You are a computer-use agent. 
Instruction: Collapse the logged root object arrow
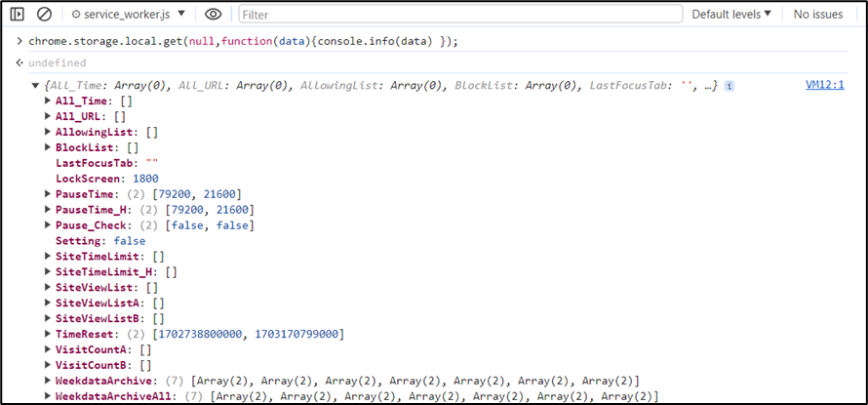(35, 86)
